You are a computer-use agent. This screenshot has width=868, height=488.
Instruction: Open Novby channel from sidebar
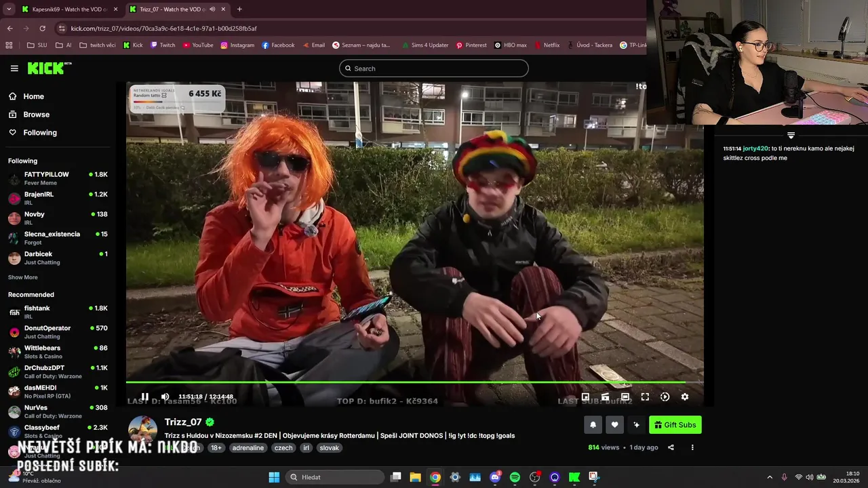click(x=57, y=218)
